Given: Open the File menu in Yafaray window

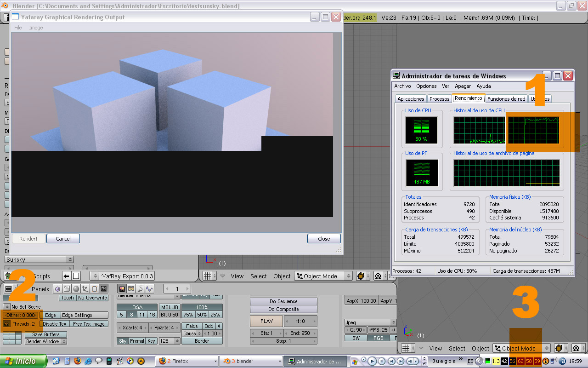Looking at the screenshot, I should click(x=18, y=28).
